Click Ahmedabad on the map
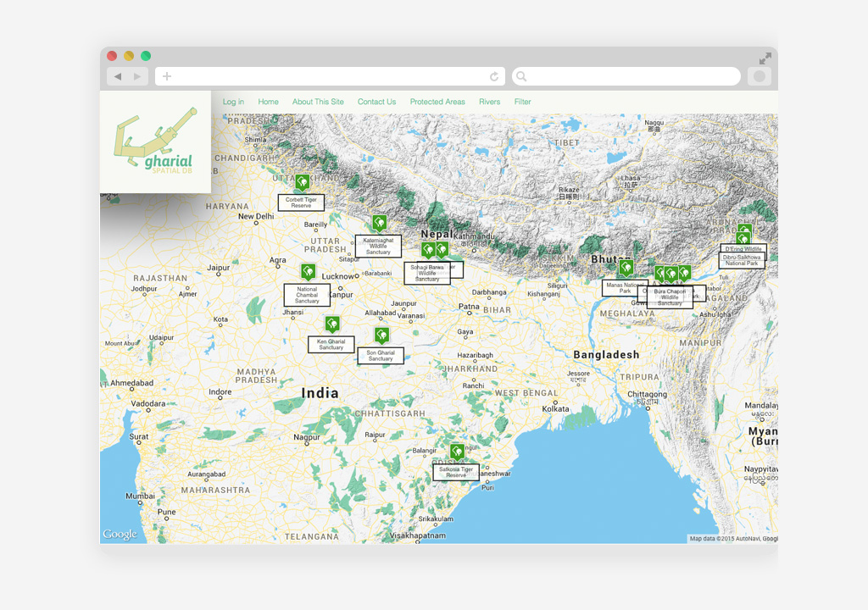The width and height of the screenshot is (868, 610). [x=131, y=383]
